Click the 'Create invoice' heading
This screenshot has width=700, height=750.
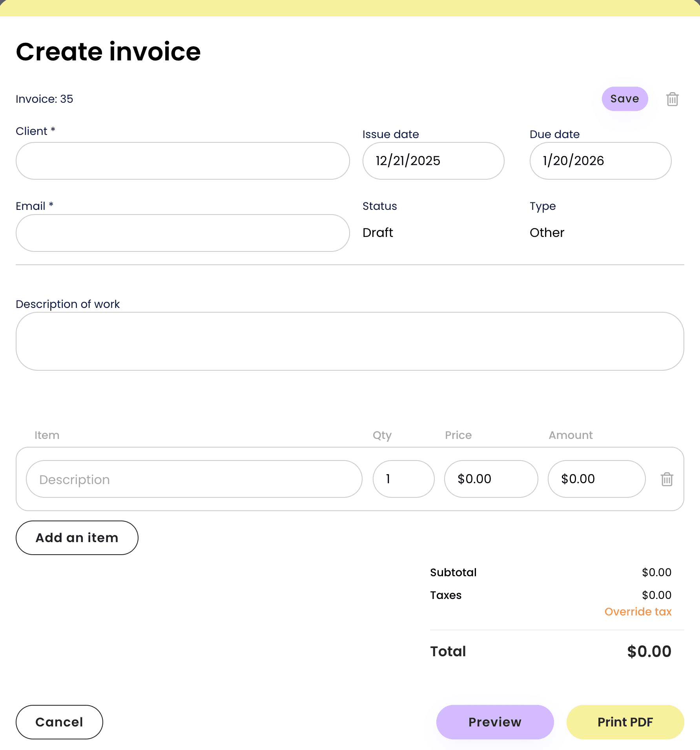(108, 52)
